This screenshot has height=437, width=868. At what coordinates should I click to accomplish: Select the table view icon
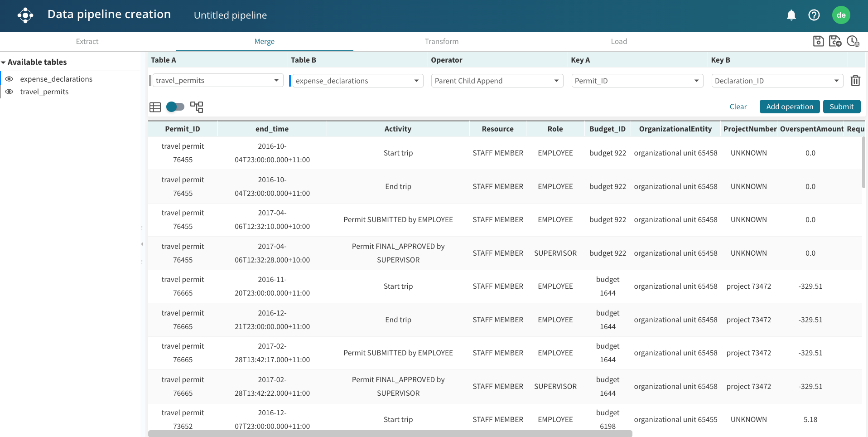click(x=155, y=107)
